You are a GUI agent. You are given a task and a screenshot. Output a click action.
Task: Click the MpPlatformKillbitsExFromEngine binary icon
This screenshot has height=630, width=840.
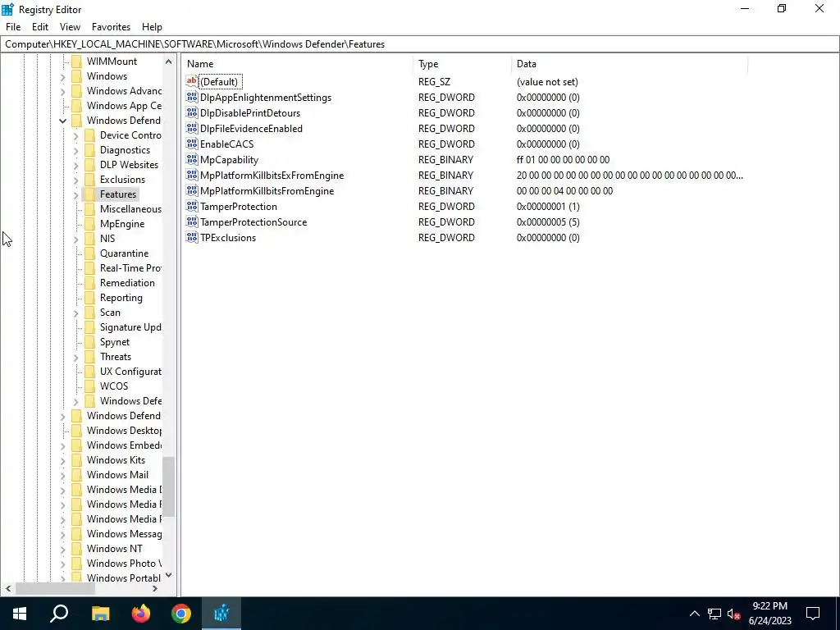click(x=191, y=175)
